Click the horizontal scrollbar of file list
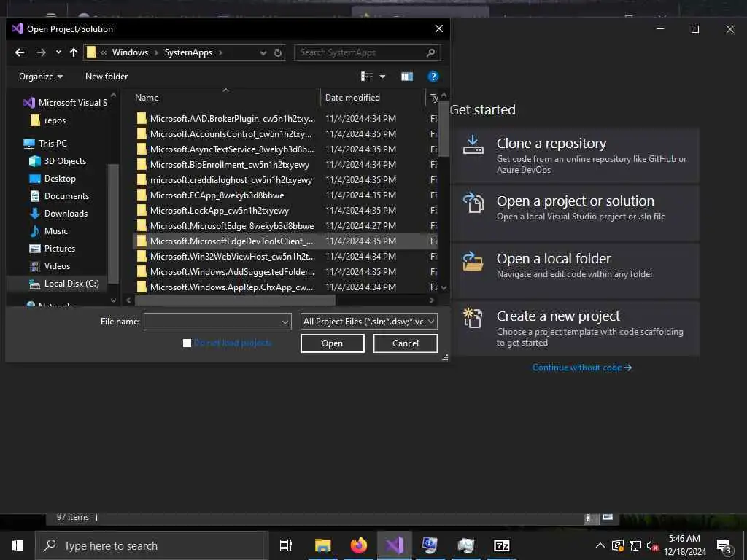 pos(235,300)
